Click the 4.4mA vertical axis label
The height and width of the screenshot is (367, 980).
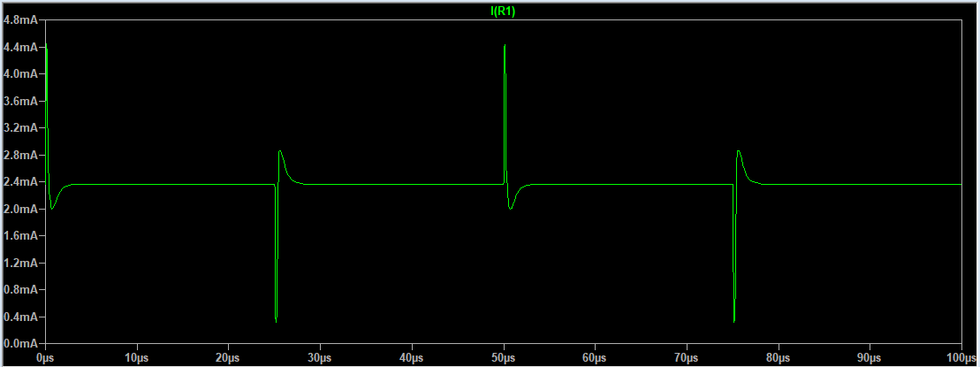click(20, 47)
